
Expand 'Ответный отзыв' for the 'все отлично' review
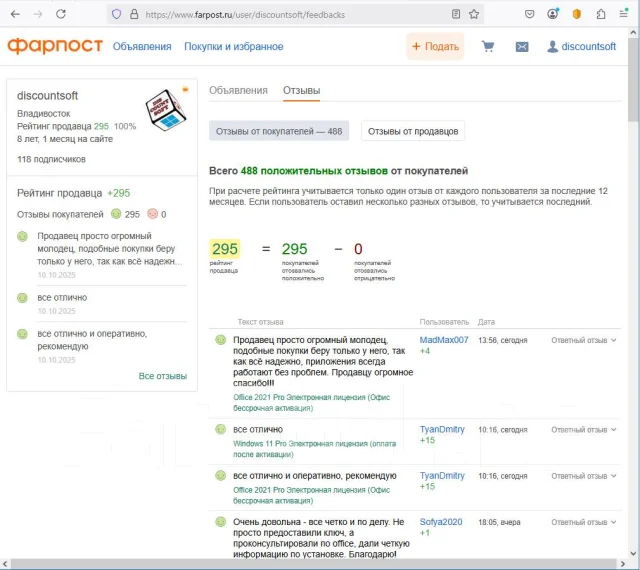pos(584,430)
